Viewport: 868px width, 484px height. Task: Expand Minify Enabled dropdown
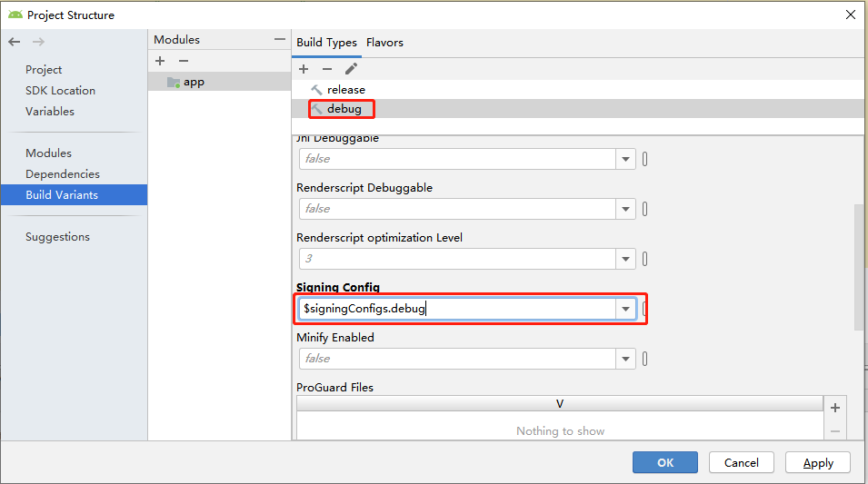point(626,359)
